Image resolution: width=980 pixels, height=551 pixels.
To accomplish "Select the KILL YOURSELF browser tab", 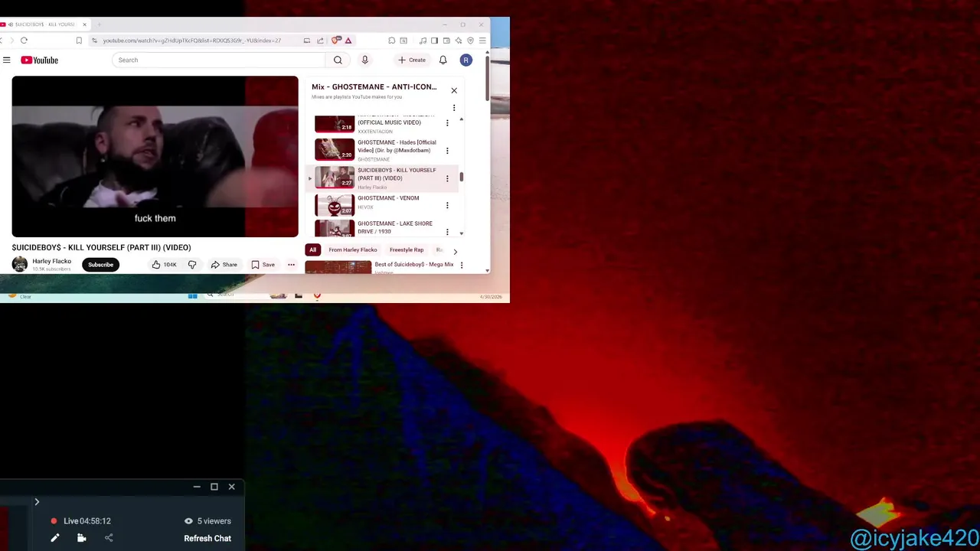I will (x=44, y=24).
